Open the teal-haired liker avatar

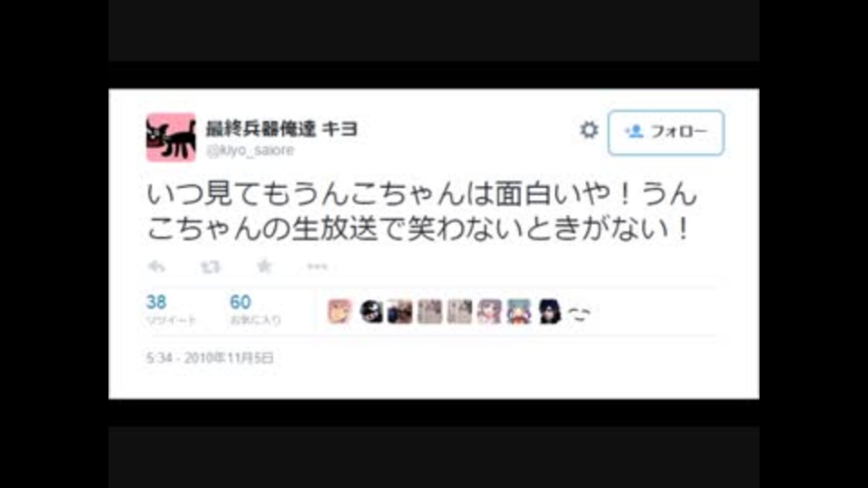519,312
